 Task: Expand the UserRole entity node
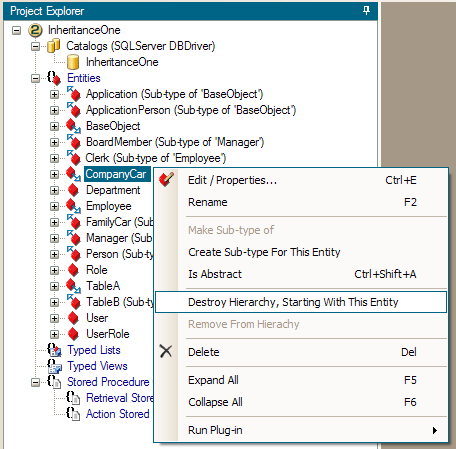(54, 334)
